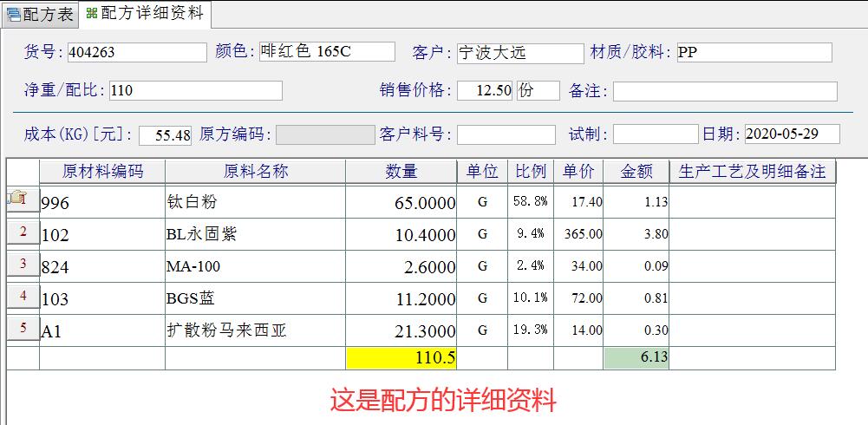Click unit price cell 72.00
Viewport: 868px width, 425px height.
578,298
